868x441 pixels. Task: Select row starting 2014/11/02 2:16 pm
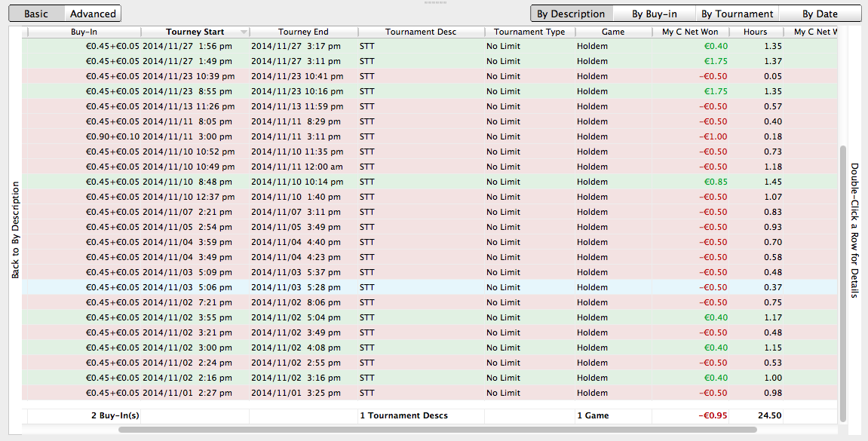(430, 378)
